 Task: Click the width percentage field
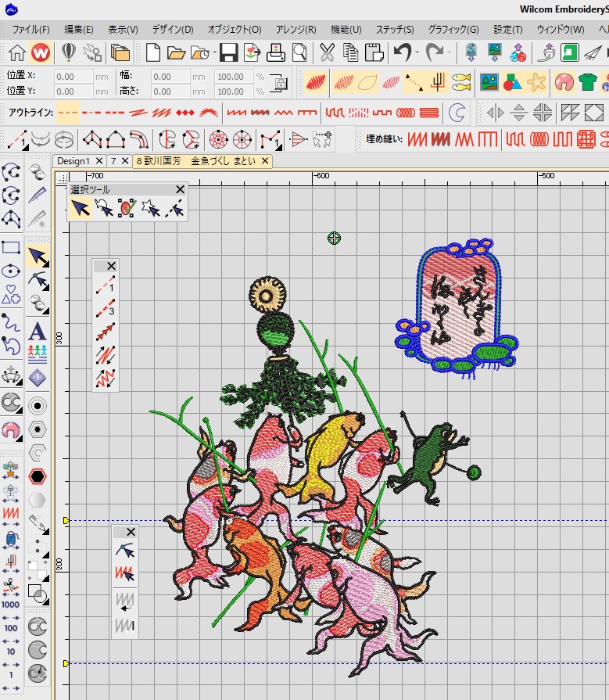point(233,77)
